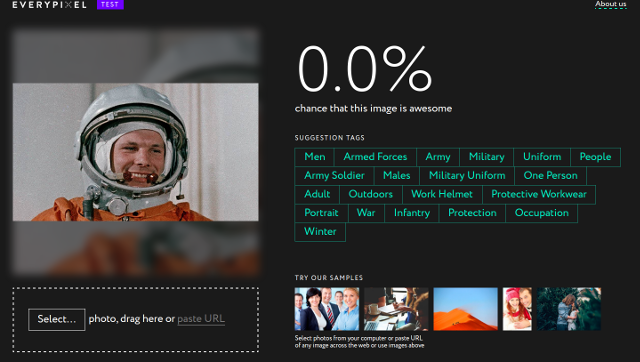Click the Select... photo button

pos(57,319)
